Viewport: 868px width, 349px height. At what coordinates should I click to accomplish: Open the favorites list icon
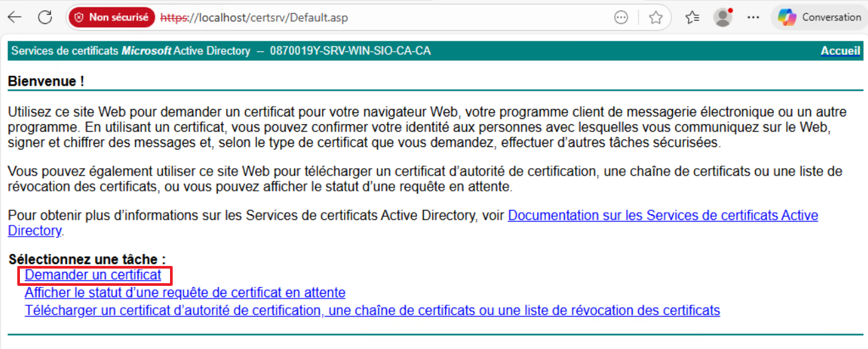click(692, 18)
